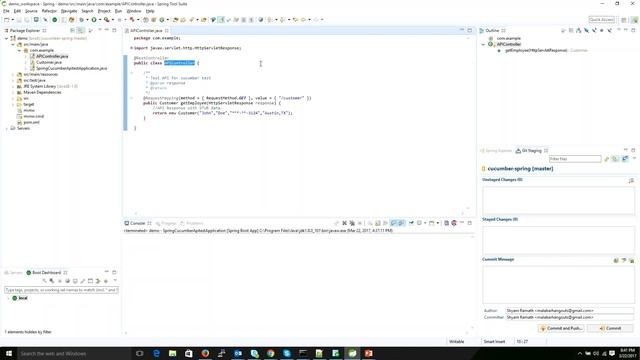
Task: Click Open Console icon in Boot Dashboard toolbar
Action: 75,281
